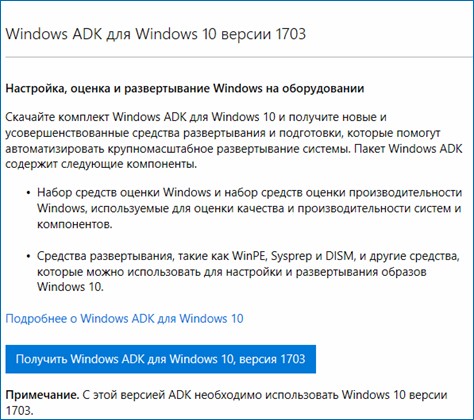The width and height of the screenshot is (474, 420).
Task: Click the second bullet point marker
Action: click(x=29, y=257)
